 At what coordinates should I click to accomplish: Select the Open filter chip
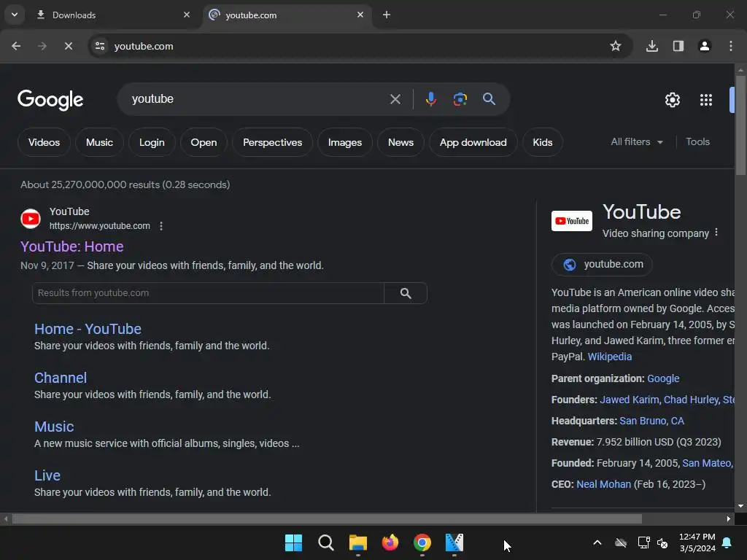(204, 142)
